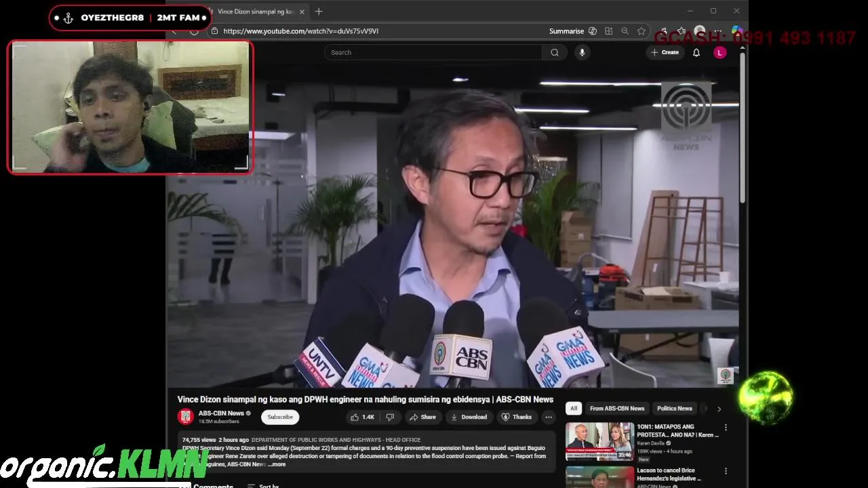868x488 pixels.
Task: Select the All filter chip
Action: coord(574,408)
